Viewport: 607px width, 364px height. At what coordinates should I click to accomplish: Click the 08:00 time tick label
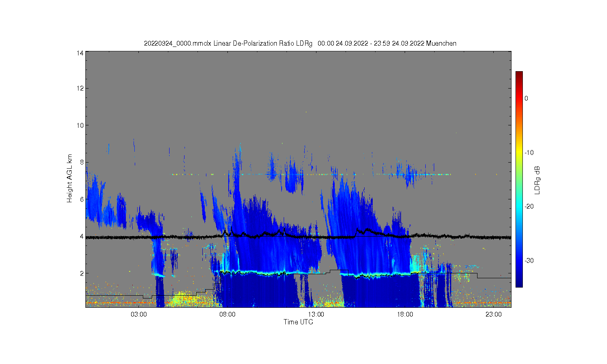[x=227, y=315]
